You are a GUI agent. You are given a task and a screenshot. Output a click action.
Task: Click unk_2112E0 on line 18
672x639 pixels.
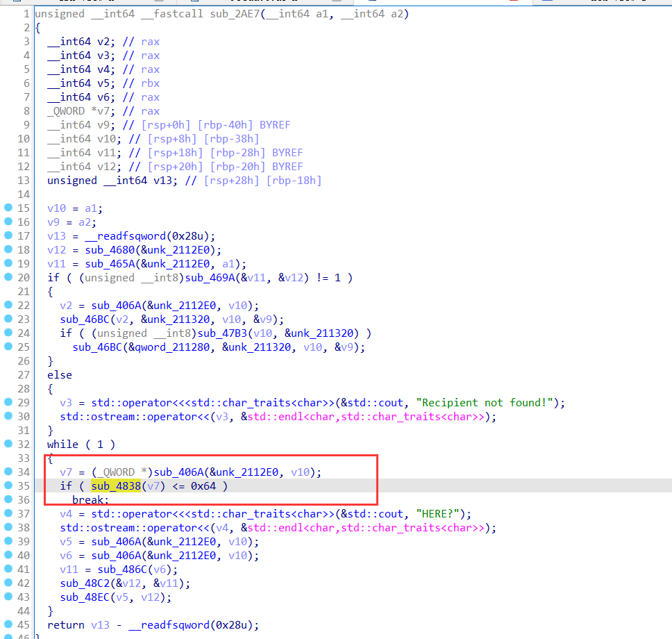(178, 250)
